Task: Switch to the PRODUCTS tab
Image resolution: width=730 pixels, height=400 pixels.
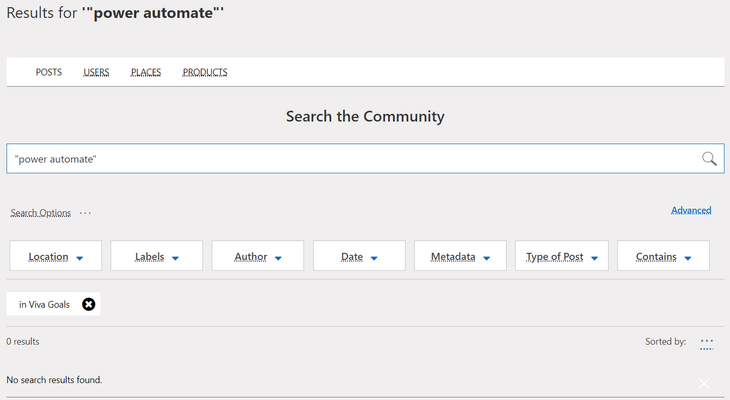Action: click(x=205, y=72)
